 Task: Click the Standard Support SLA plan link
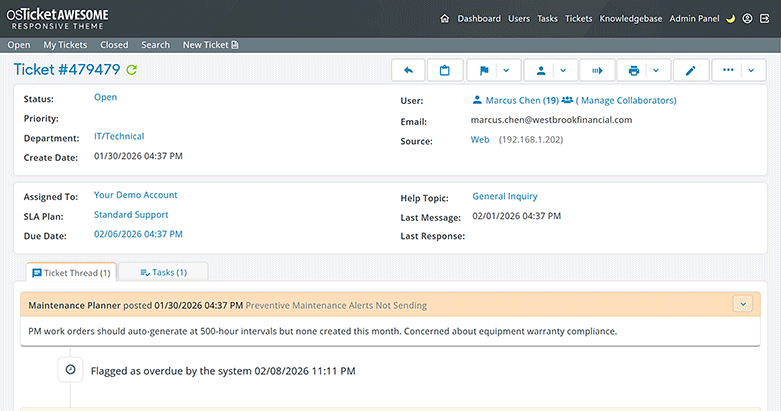click(x=131, y=215)
